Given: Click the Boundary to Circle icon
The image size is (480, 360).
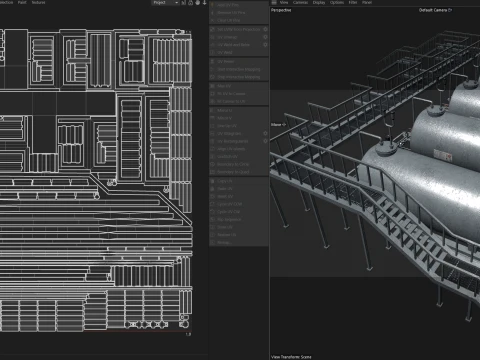Looking at the screenshot, I should coord(212,164).
